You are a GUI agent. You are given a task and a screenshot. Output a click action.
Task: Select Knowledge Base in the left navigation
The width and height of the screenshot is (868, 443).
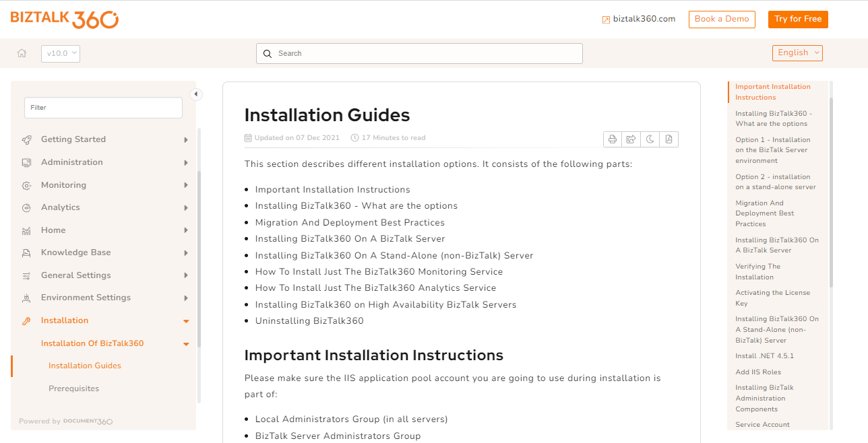[75, 252]
